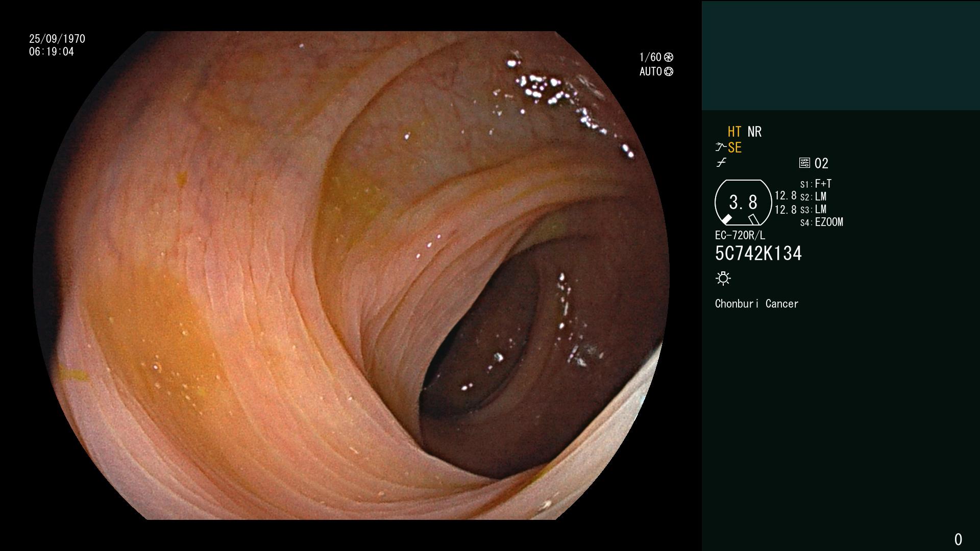This screenshot has height=551, width=980.
Task: Click the upper 12.8 diameter value
Action: [x=786, y=196]
